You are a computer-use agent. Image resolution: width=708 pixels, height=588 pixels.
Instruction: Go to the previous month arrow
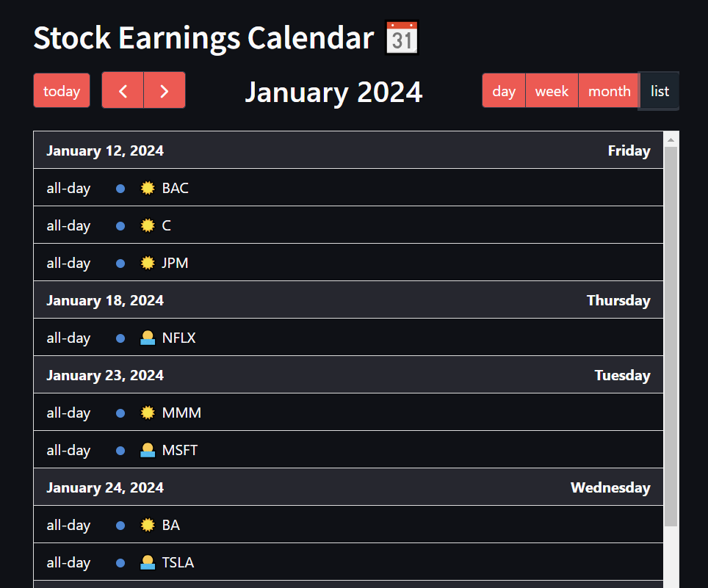(x=123, y=91)
